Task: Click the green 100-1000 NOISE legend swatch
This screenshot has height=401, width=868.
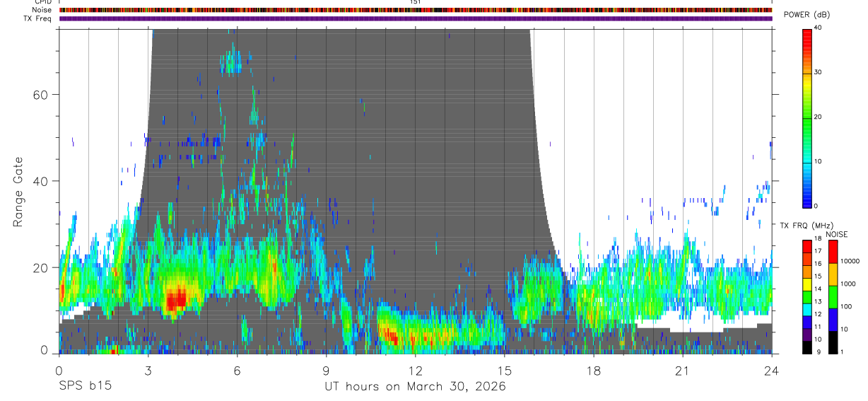Action: point(833,296)
